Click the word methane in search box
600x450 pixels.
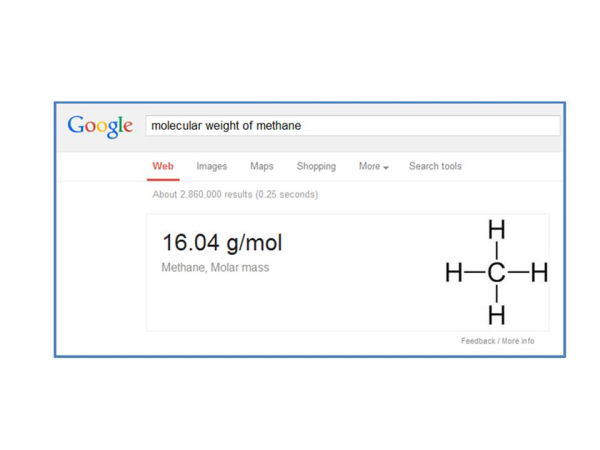(x=279, y=126)
